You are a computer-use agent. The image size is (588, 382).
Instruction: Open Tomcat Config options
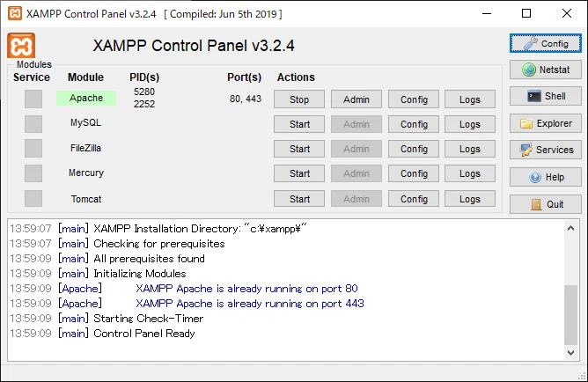[414, 199]
